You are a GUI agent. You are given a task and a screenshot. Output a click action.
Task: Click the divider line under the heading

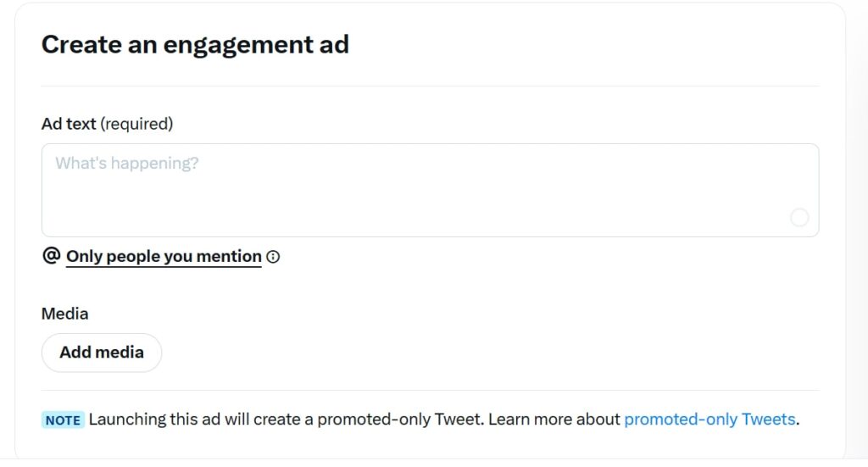(x=430, y=86)
